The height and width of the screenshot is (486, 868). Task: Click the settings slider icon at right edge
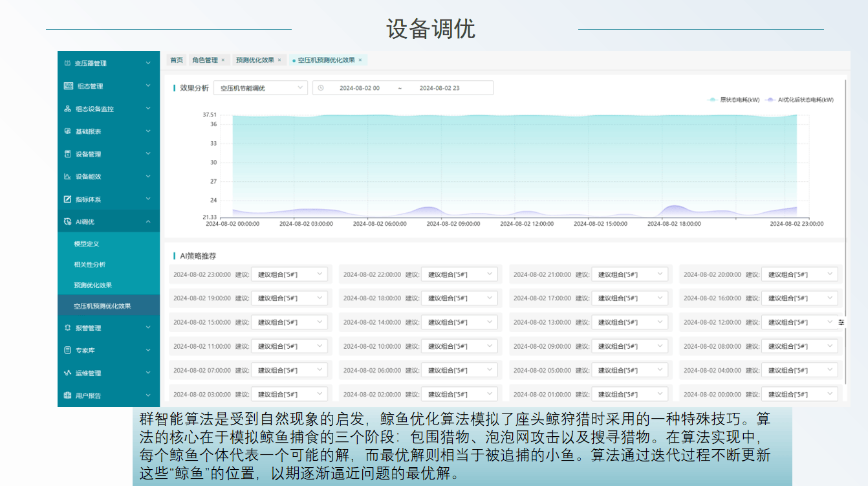click(841, 322)
